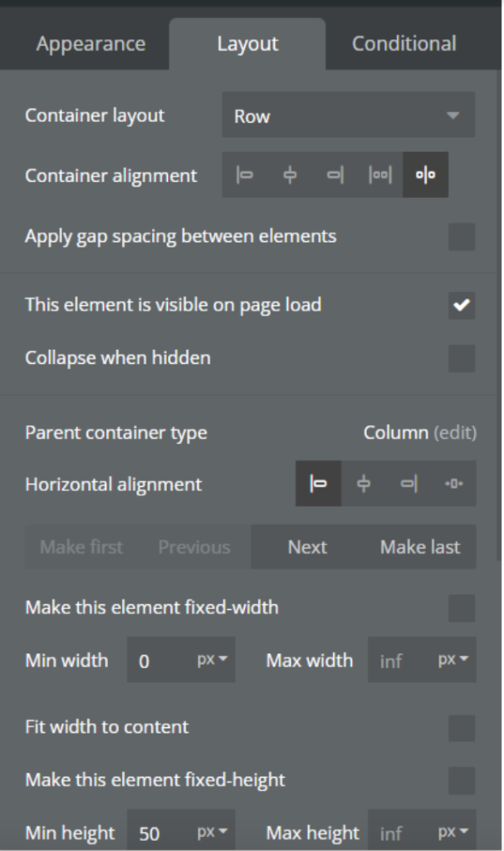Open the Conditional tab

coord(404,44)
